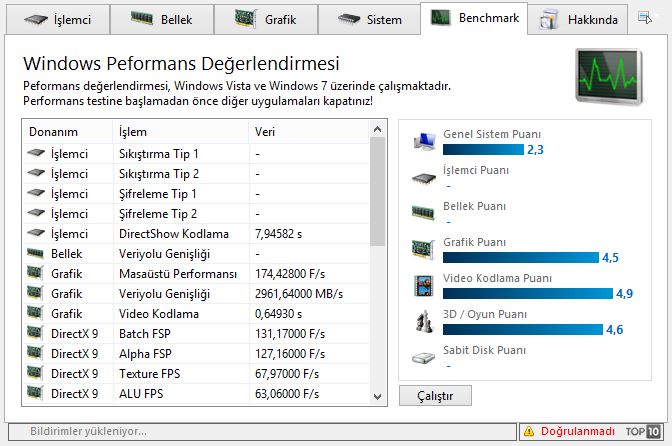Screen dimensions: 672x446
Task: Click the yellow warning triangle icon
Action: point(529,431)
